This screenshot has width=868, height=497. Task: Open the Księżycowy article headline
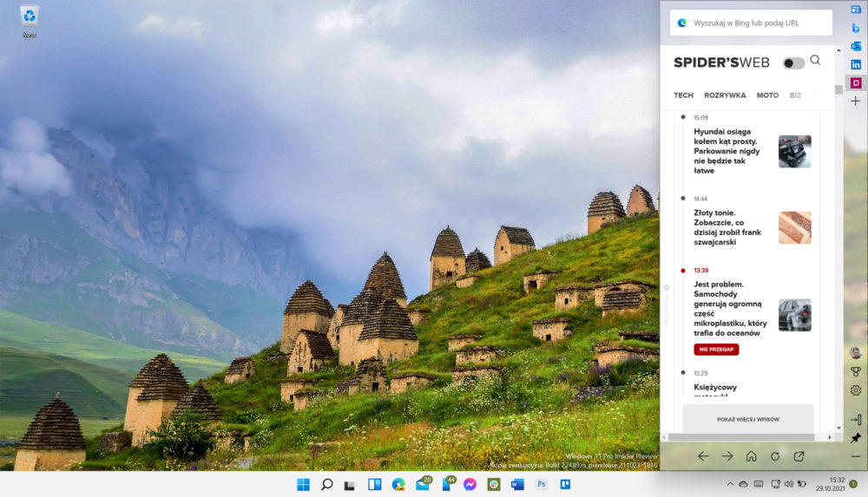pos(715,388)
